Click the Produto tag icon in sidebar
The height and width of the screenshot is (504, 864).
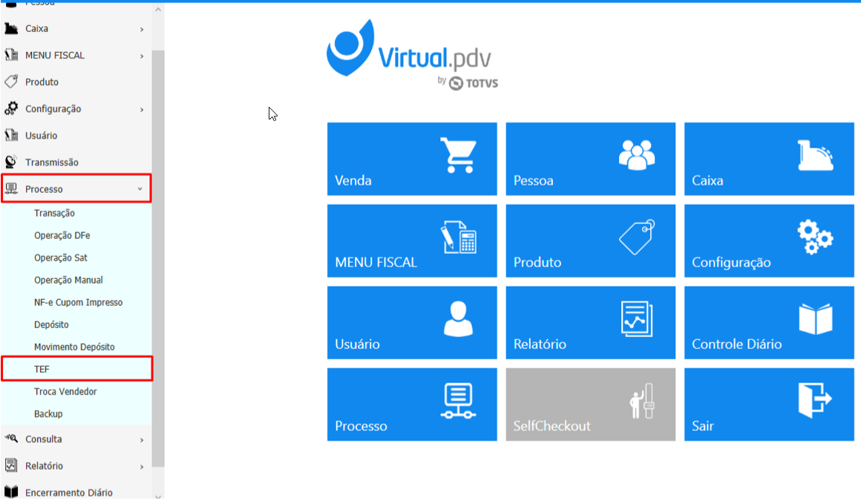coord(11,82)
